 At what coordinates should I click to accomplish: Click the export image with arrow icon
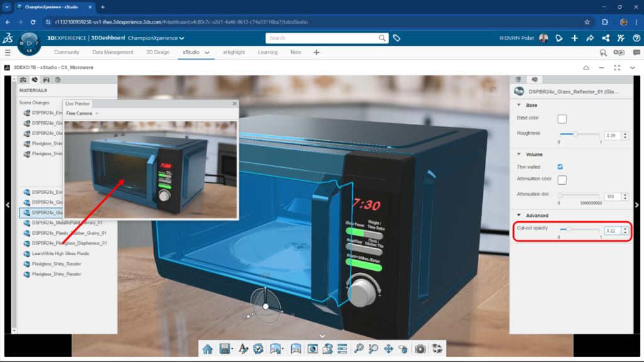click(327, 349)
